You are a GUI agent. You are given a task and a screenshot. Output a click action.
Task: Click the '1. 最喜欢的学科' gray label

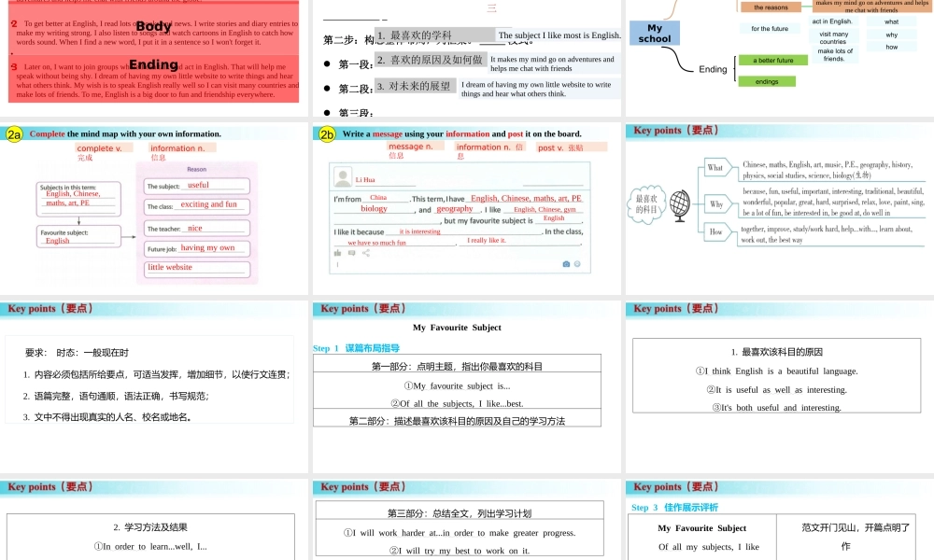coord(435,35)
